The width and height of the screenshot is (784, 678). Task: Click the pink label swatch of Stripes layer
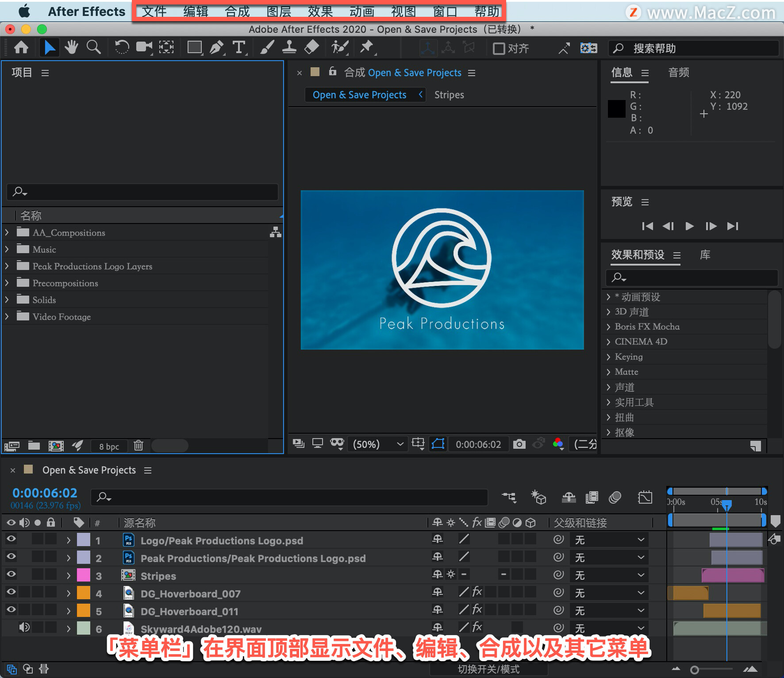pos(84,575)
